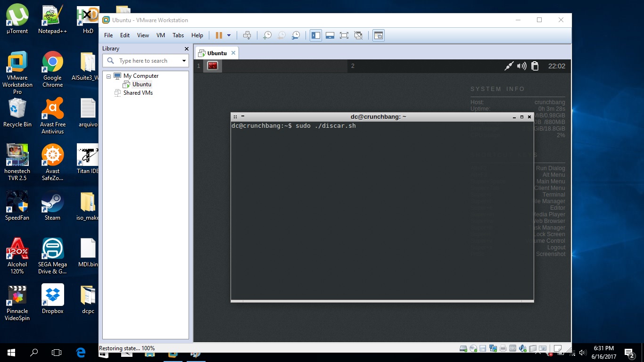Click the volume speaker icon in guest panel

(521, 66)
